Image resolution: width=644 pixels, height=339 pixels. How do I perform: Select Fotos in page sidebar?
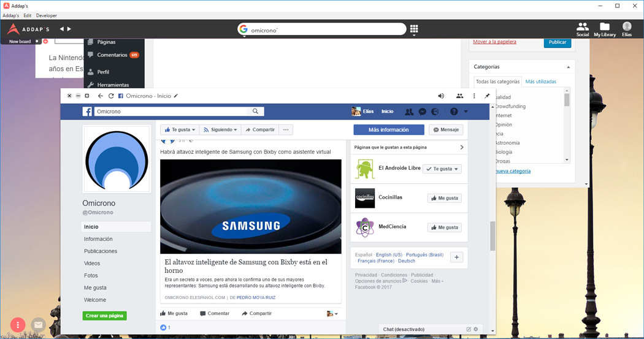(91, 275)
